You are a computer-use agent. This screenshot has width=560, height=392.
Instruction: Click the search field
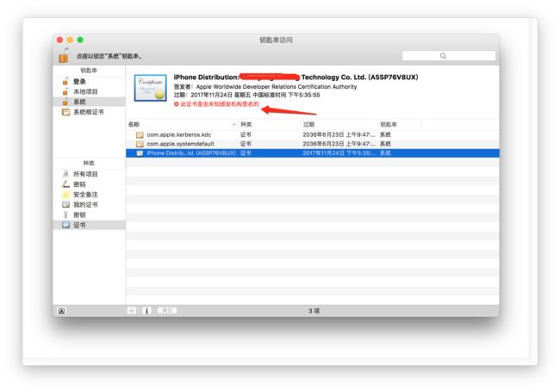[449, 56]
